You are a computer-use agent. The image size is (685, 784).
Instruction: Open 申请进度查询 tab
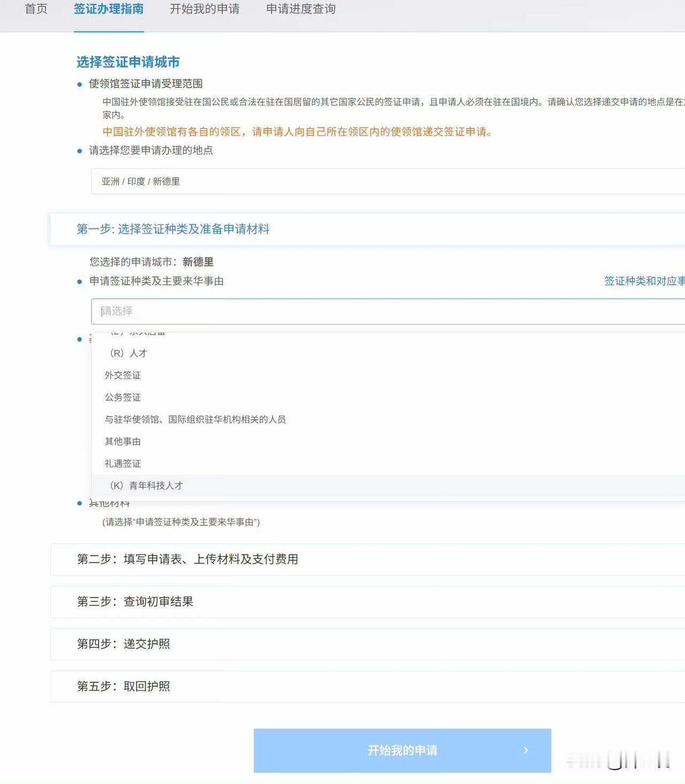click(x=301, y=9)
